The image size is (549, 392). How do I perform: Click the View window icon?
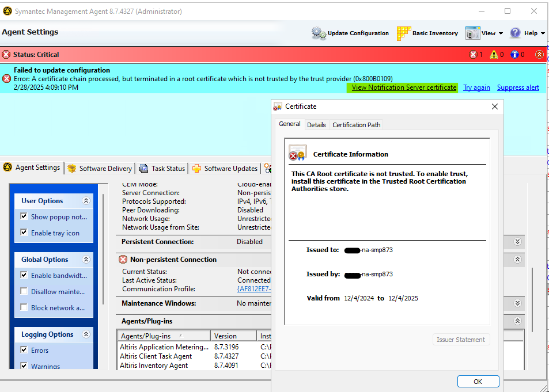(x=473, y=33)
